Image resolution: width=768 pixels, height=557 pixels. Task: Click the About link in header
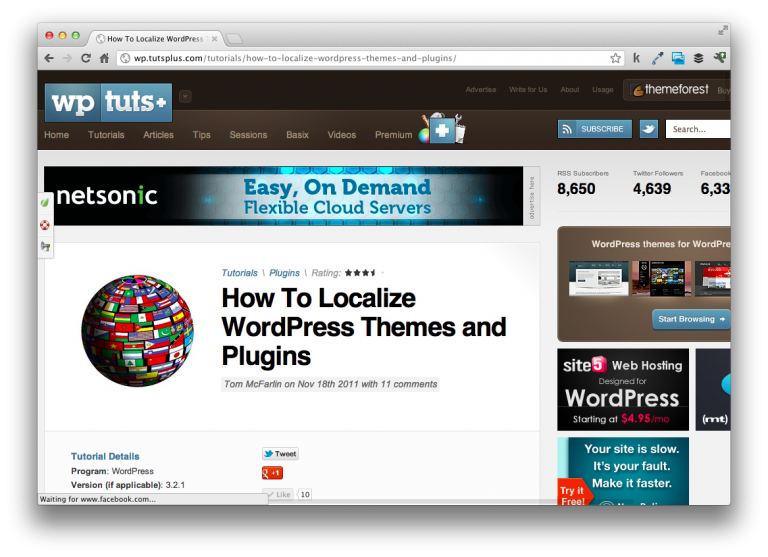(x=570, y=90)
